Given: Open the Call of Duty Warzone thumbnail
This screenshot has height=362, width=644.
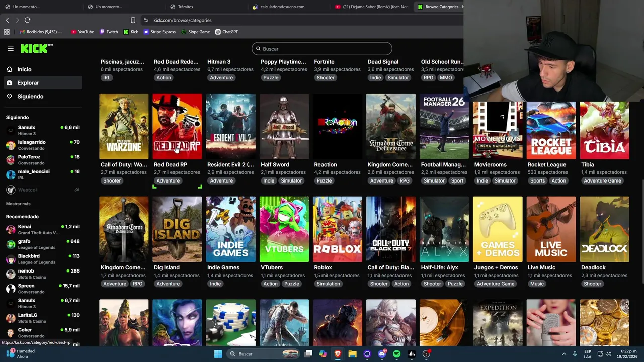Looking at the screenshot, I should pos(124,126).
